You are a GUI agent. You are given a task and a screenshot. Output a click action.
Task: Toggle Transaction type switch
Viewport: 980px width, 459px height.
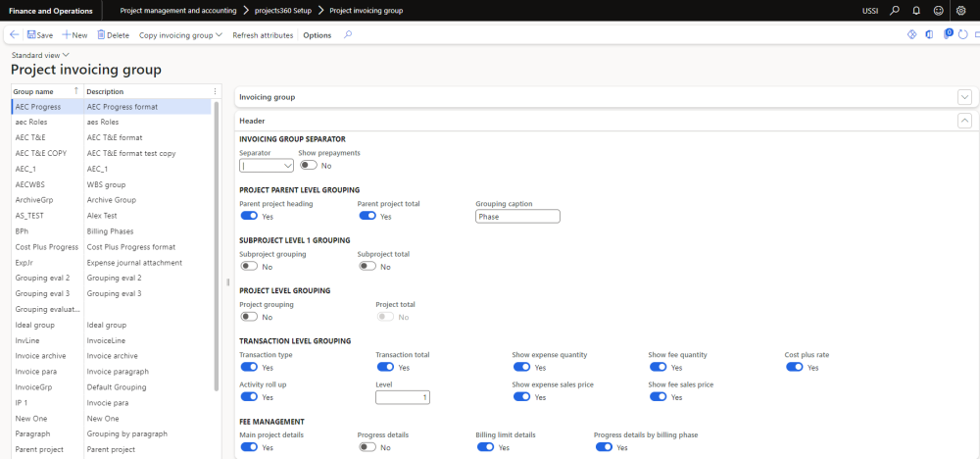point(249,367)
